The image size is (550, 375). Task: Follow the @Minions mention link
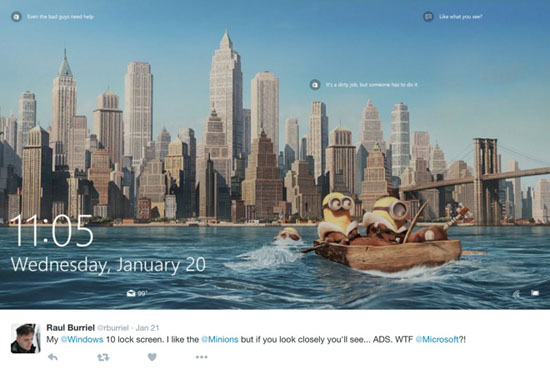click(220, 340)
